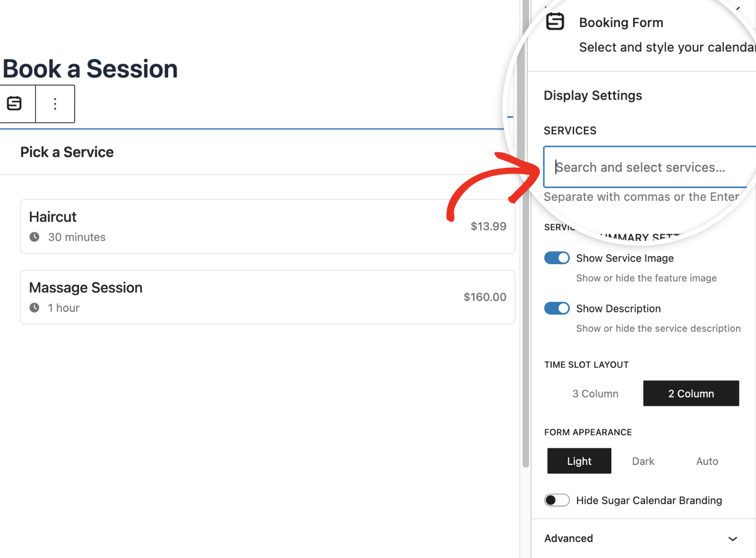Set form appearance to Auto

pos(706,461)
